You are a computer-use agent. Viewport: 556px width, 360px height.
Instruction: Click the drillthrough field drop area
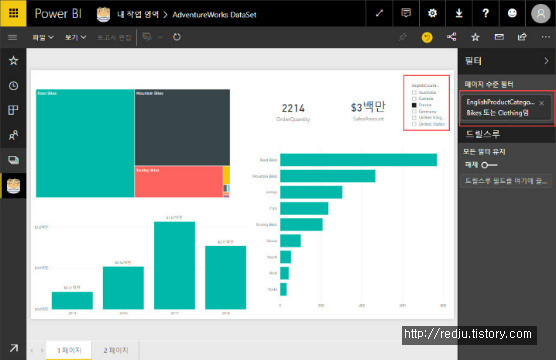506,181
